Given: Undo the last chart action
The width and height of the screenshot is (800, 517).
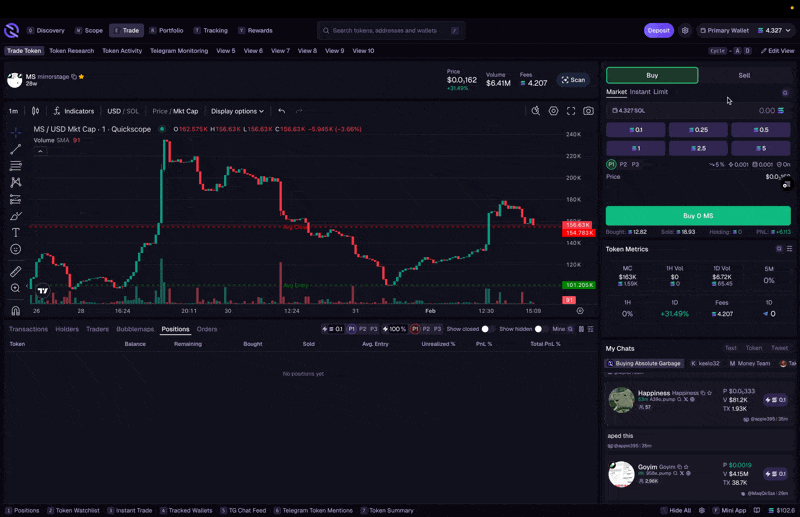Looking at the screenshot, I should tap(282, 111).
